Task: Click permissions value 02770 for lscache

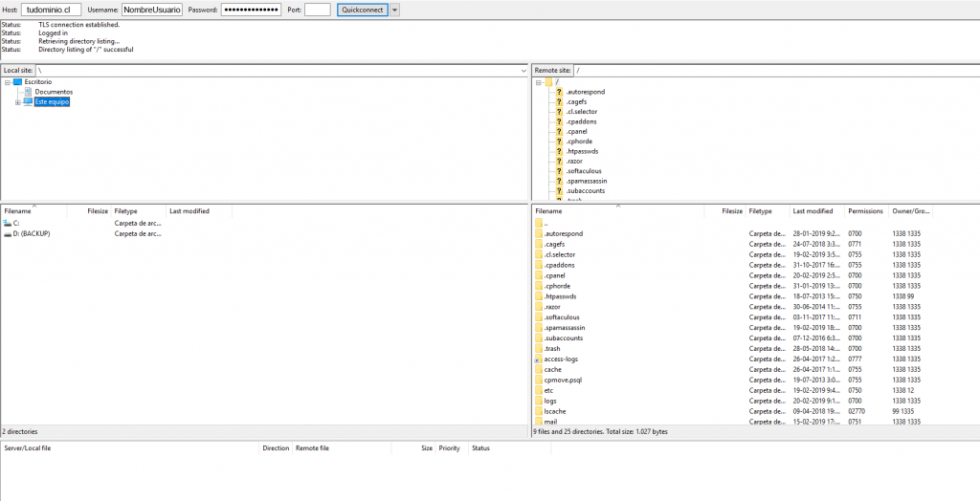Action: coord(857,412)
